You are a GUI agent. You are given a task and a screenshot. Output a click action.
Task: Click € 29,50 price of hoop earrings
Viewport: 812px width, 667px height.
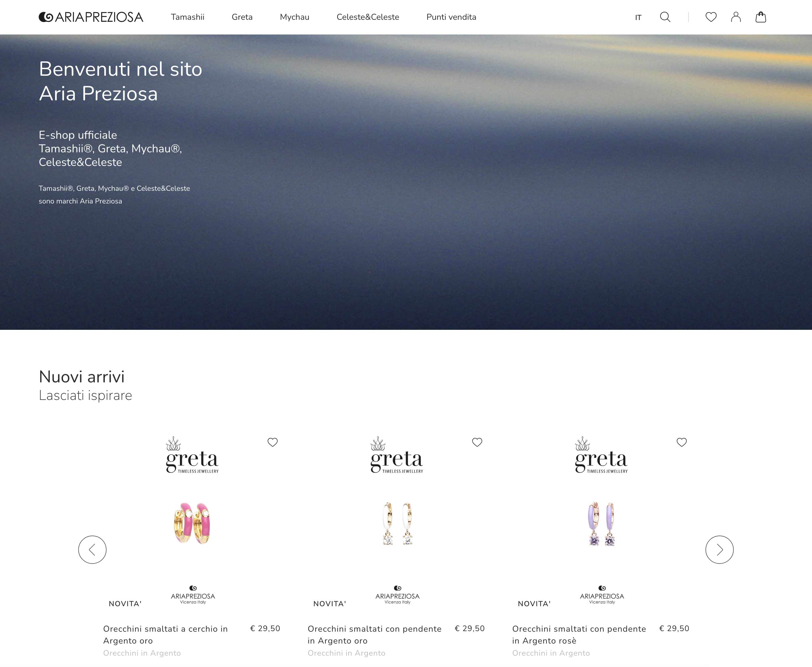click(x=265, y=629)
